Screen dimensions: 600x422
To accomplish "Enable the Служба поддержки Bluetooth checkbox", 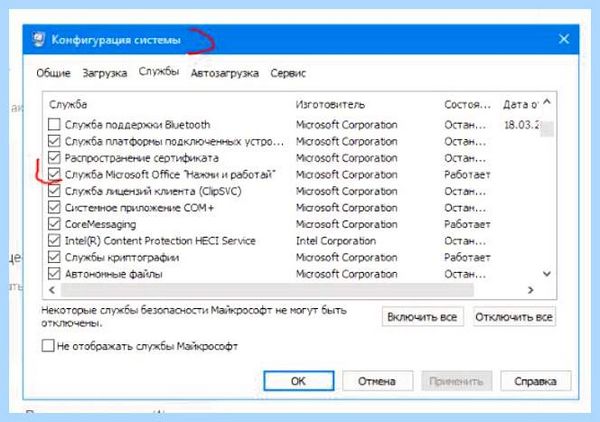I will point(54,124).
